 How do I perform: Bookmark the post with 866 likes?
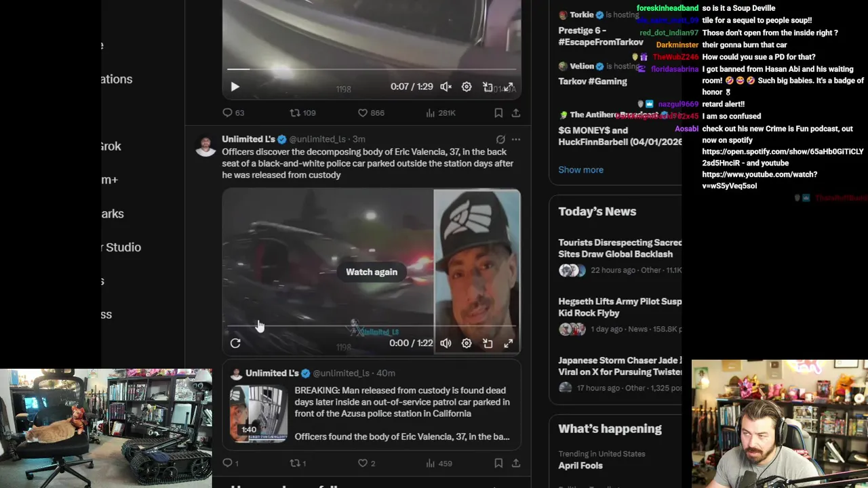click(x=498, y=113)
